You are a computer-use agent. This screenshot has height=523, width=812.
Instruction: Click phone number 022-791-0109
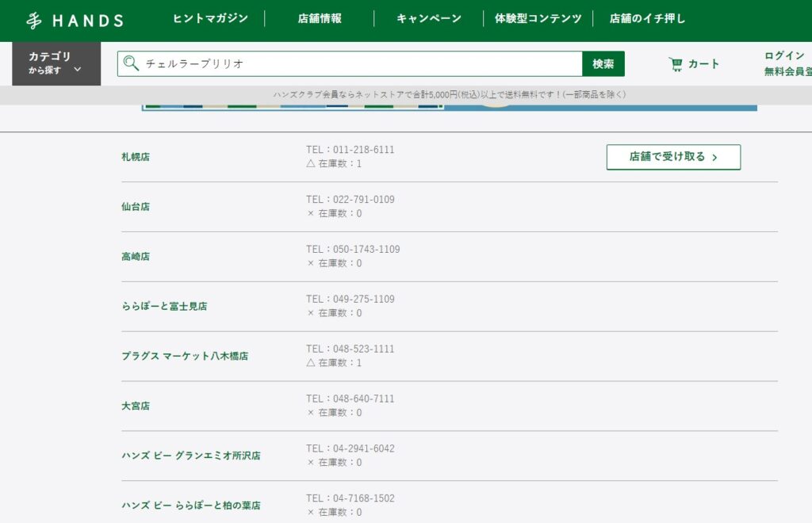(x=363, y=199)
